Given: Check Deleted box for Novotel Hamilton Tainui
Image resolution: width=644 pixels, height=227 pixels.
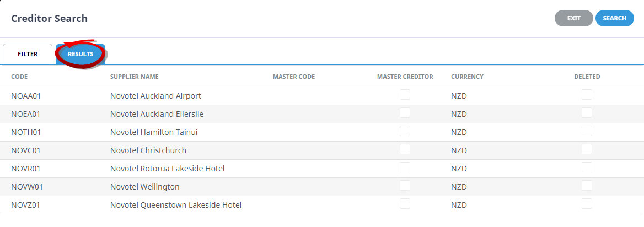Looking at the screenshot, I should pos(587,132).
